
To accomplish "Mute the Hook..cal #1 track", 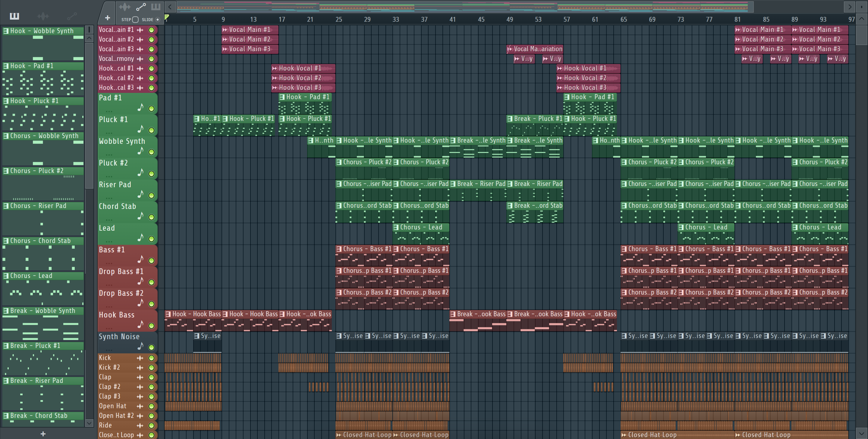I will pos(152,68).
